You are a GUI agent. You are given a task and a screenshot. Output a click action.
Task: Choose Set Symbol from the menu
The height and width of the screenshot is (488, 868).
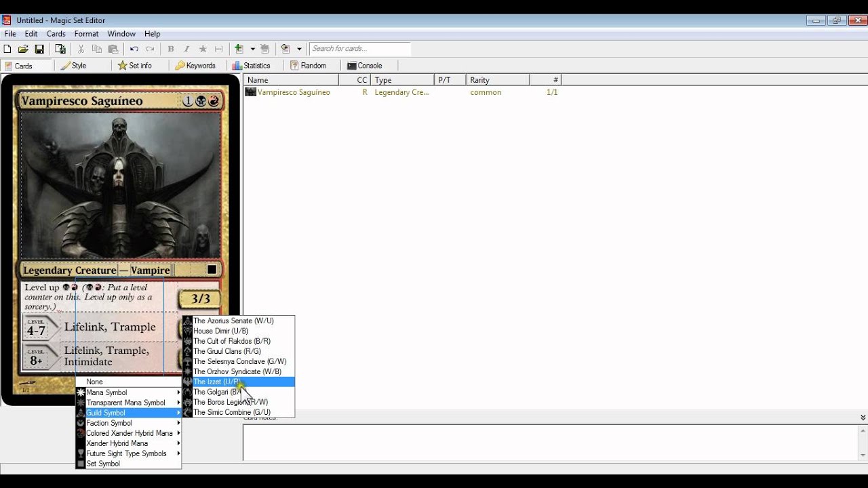point(128,464)
